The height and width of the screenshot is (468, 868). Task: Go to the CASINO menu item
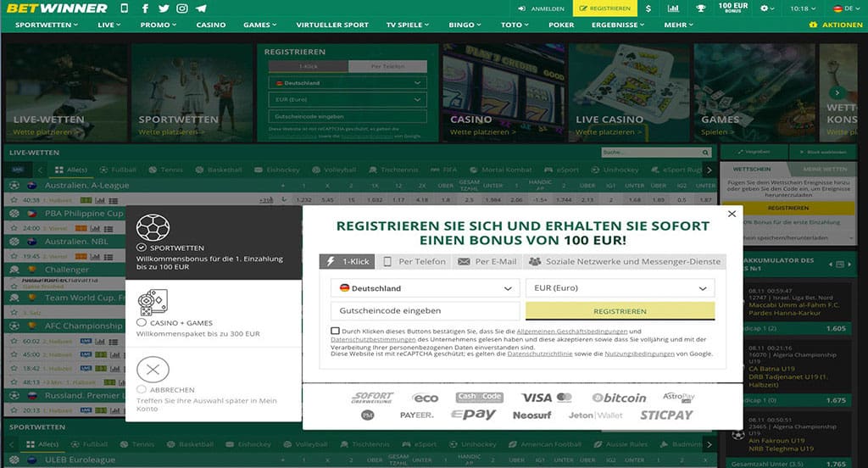coord(211,25)
